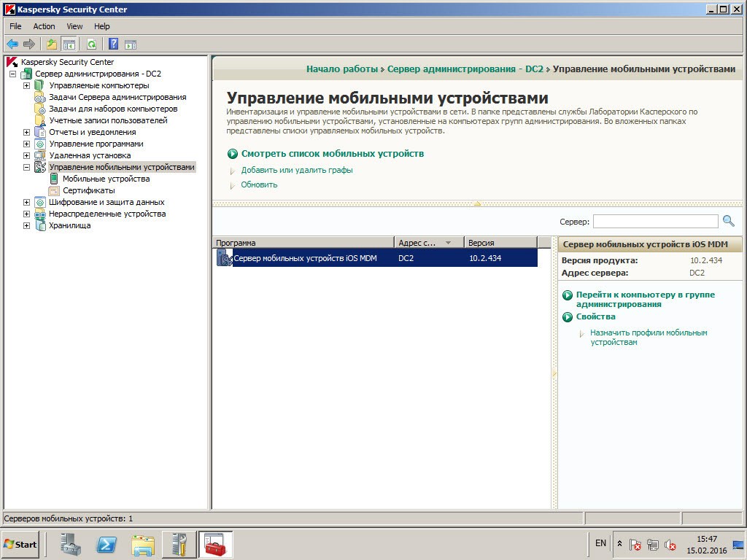Select Сертификаты in the tree
The image size is (747, 560).
click(88, 190)
